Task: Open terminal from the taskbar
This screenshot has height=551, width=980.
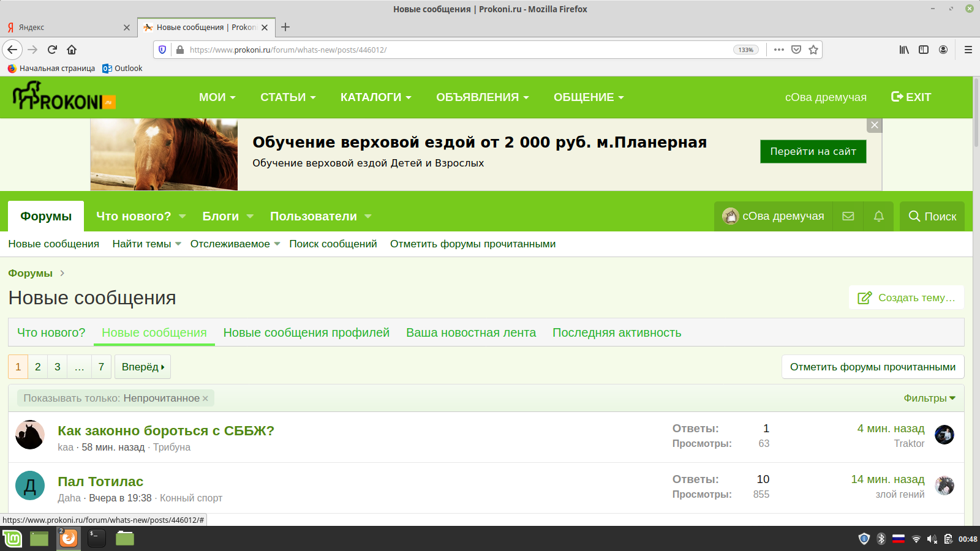Action: point(97,538)
